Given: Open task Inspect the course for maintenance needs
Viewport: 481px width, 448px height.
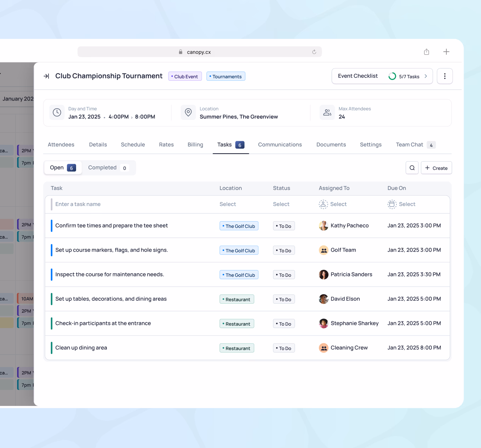Looking at the screenshot, I should pyautogui.click(x=110, y=275).
